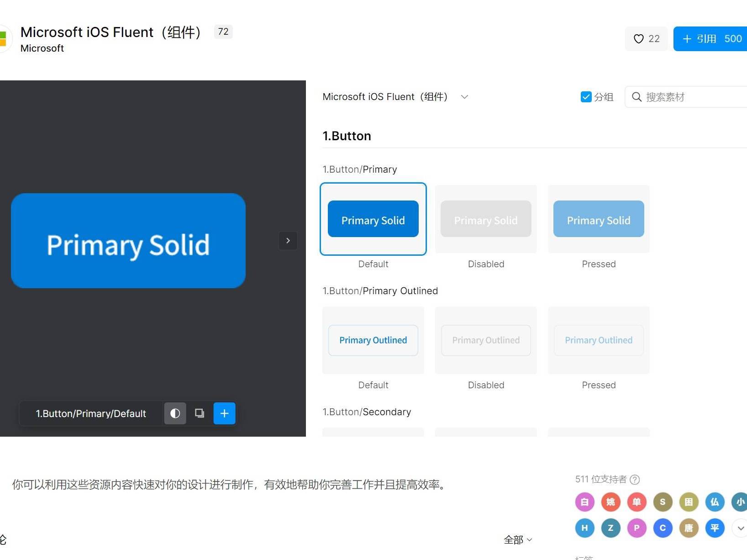Screen dimensions: 747x560
Task: Click the blue 仏 supporter avatar
Action: pyautogui.click(x=715, y=502)
